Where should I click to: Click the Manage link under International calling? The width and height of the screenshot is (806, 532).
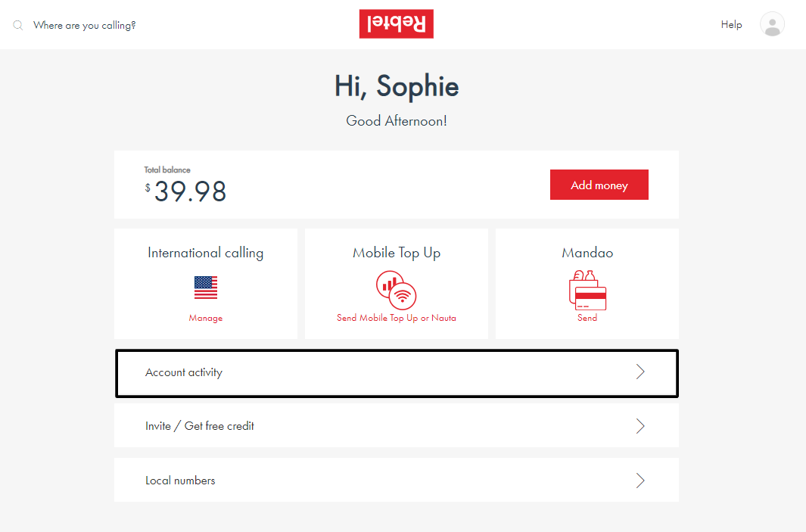click(x=206, y=319)
